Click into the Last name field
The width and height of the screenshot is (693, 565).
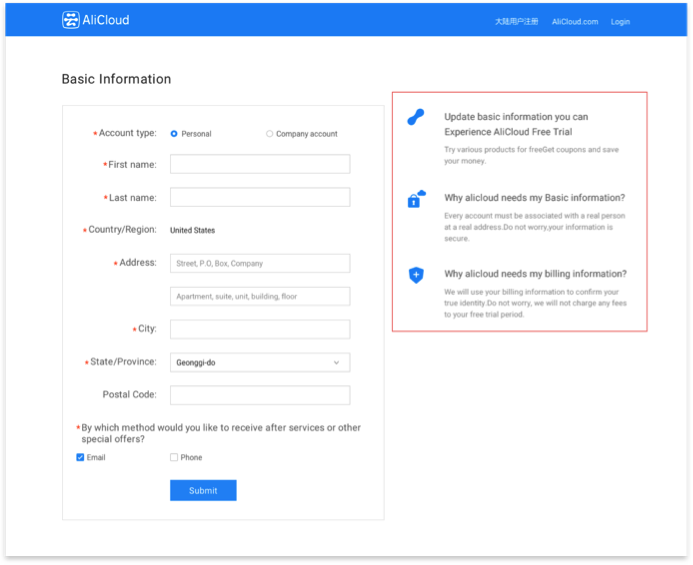click(259, 198)
